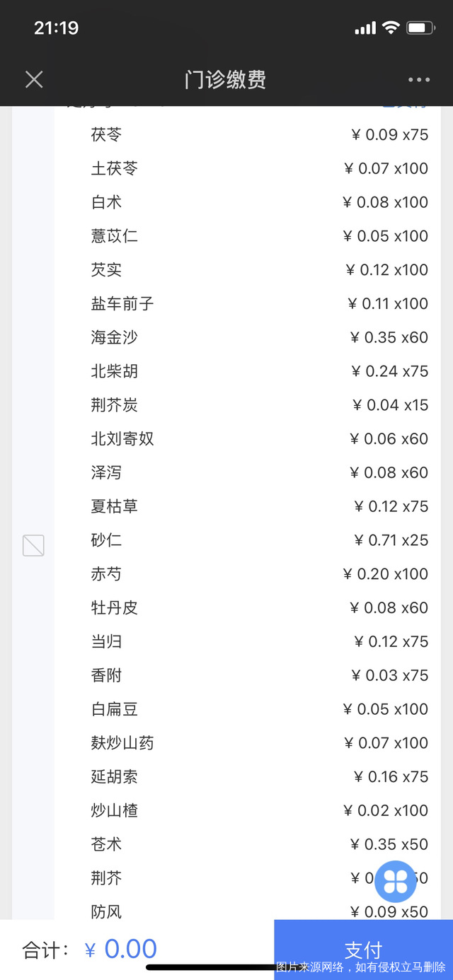This screenshot has height=980, width=453.
Task: Tap the cellular signal bars icon
Action: (x=365, y=28)
